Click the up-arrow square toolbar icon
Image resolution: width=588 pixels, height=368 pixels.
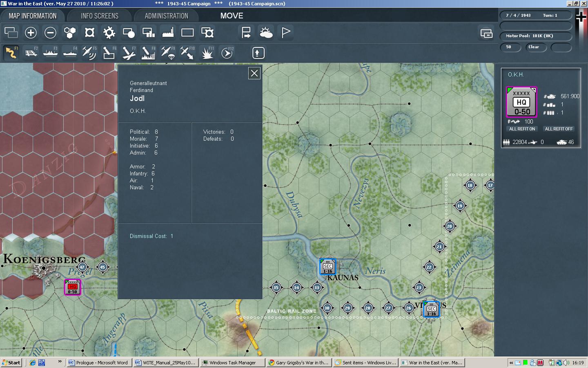pos(258,53)
